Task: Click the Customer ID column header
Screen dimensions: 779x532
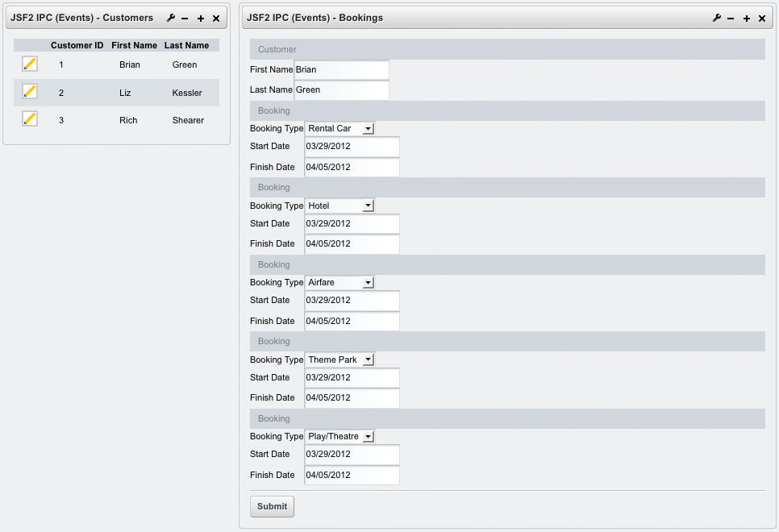Action: click(77, 45)
